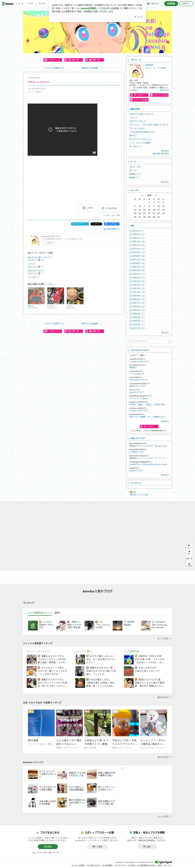
Task: Click the 次へ arrow in floating navigation
Action: point(189,546)
